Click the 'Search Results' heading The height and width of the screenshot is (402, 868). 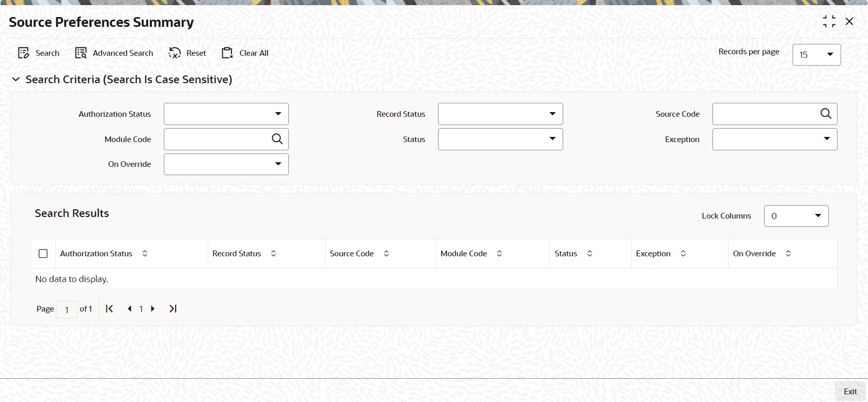tap(72, 213)
